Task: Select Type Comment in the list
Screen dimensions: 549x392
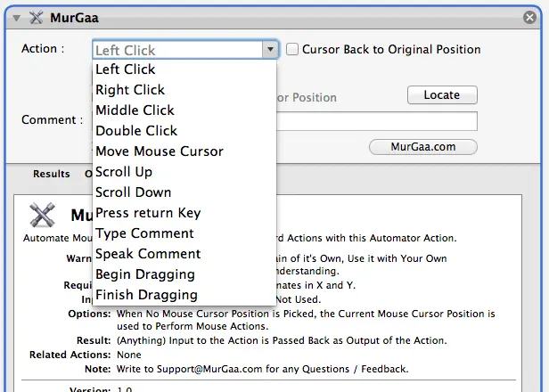Action: point(144,233)
